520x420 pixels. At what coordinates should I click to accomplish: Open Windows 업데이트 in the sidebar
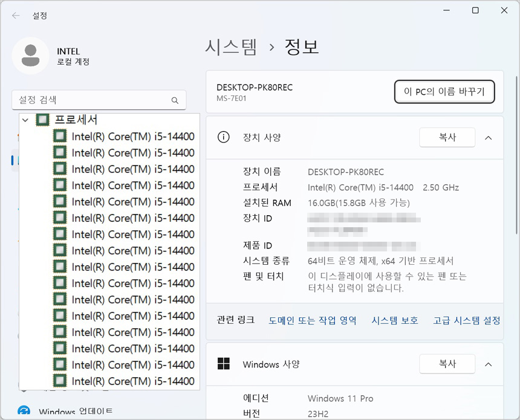(x=76, y=412)
